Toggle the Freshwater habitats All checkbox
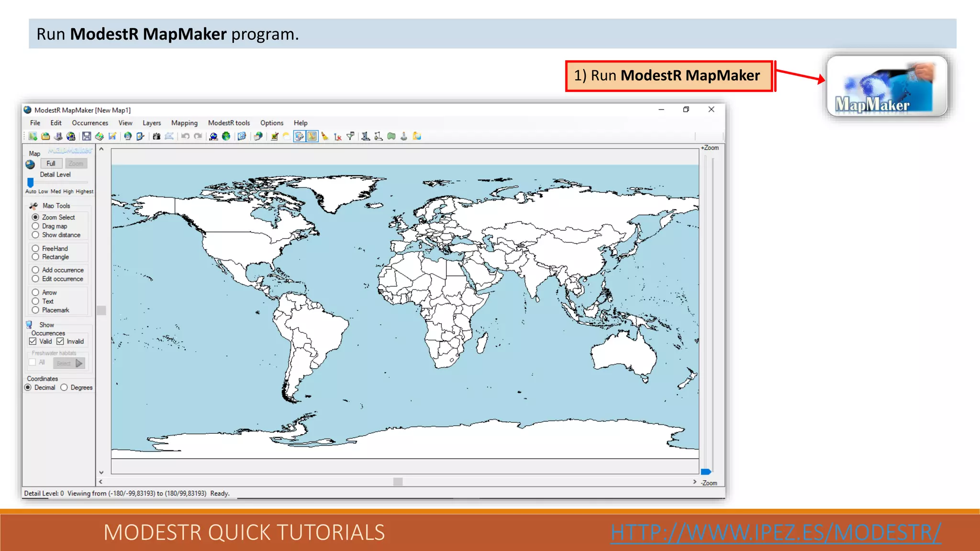Image resolution: width=980 pixels, height=551 pixels. (x=32, y=363)
